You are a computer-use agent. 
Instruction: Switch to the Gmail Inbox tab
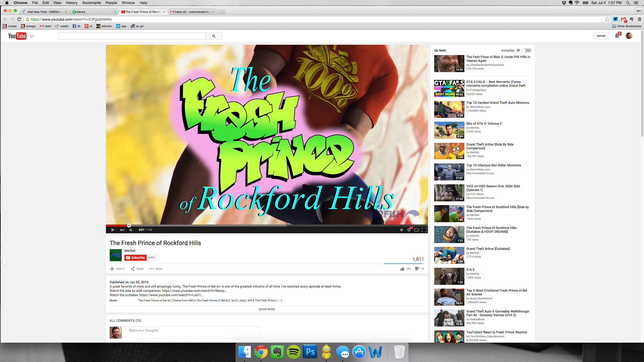192,12
